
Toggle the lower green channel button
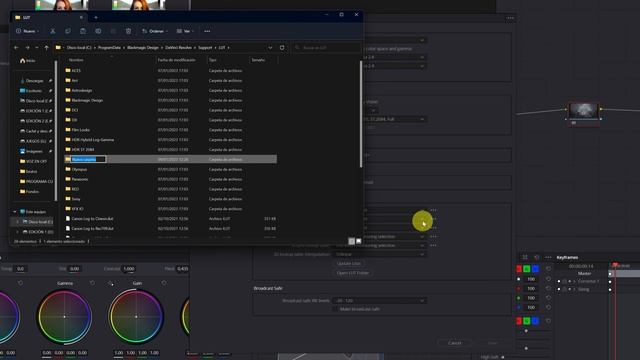pyautogui.click(x=527, y=321)
